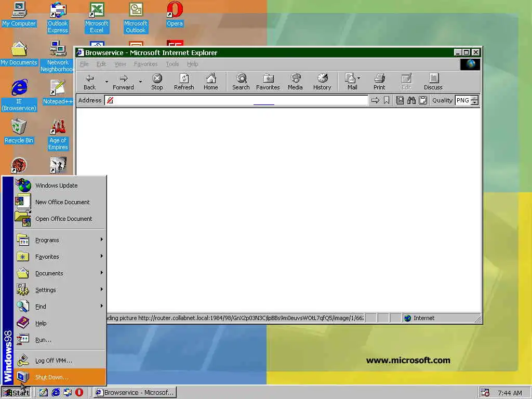Click the Print toolbar icon

pos(379,82)
